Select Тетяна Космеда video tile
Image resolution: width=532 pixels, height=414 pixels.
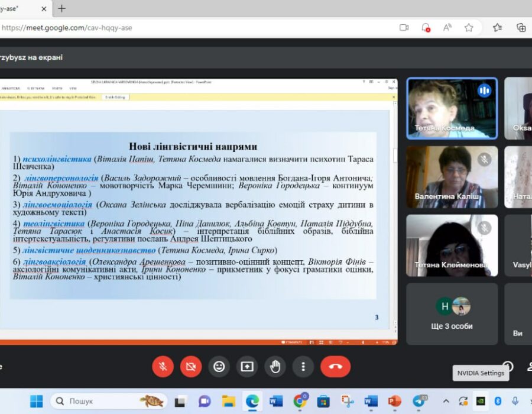(452, 108)
